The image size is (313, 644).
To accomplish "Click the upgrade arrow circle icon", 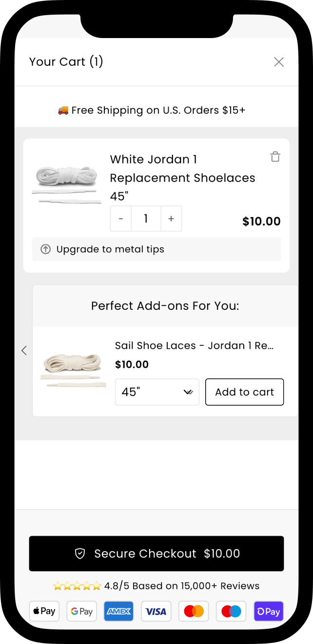I will (x=45, y=249).
